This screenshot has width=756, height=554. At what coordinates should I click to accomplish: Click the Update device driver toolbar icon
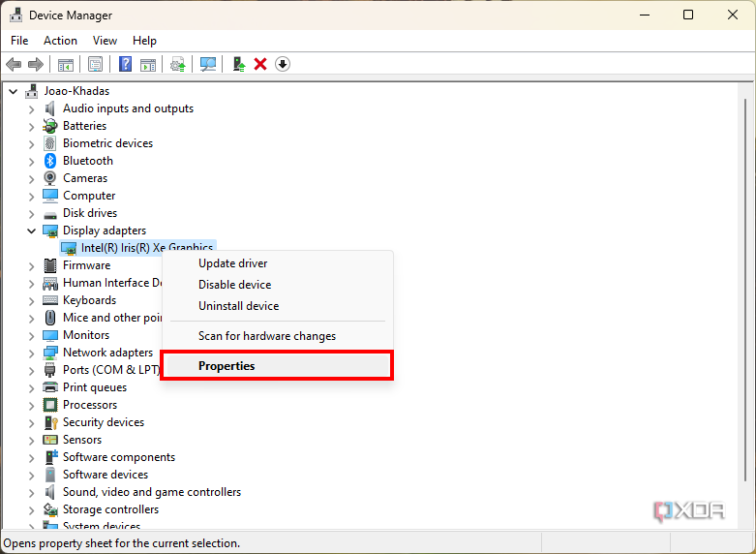(178, 64)
